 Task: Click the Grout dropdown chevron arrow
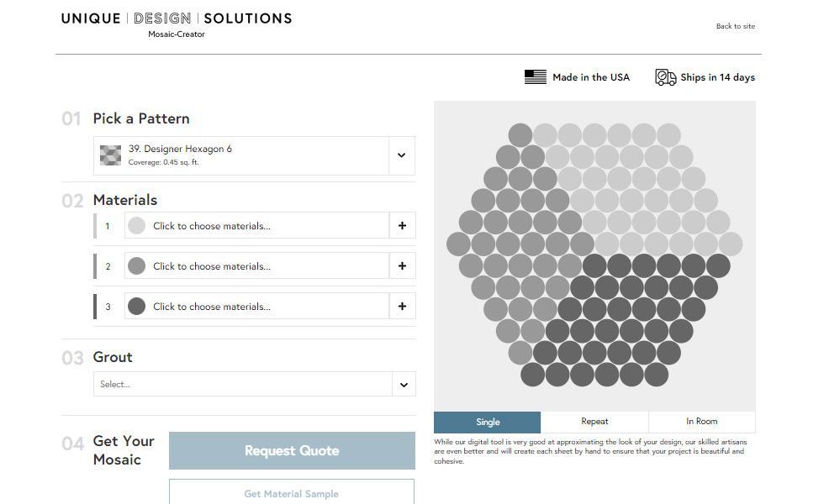pyautogui.click(x=404, y=385)
